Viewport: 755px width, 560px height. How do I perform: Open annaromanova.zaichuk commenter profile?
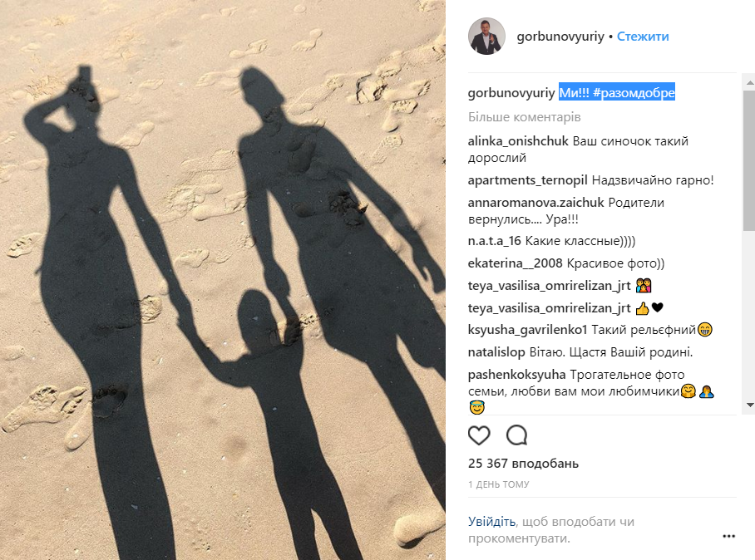[x=536, y=203]
